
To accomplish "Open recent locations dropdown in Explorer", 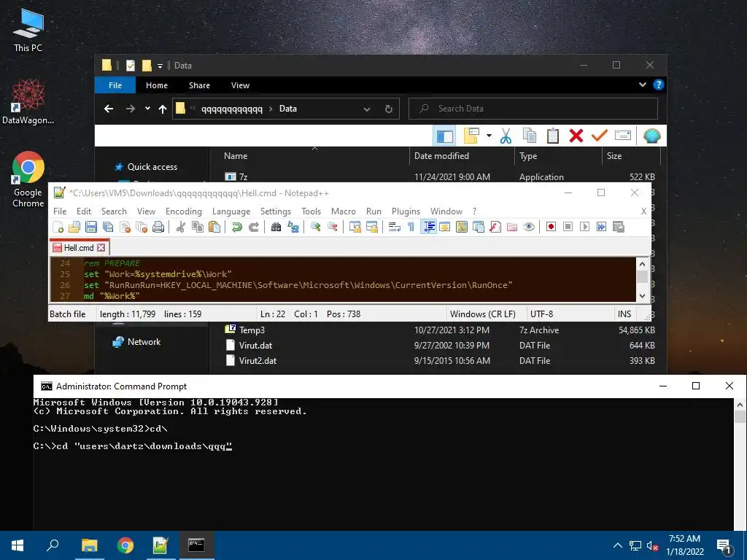I will tap(147, 109).
